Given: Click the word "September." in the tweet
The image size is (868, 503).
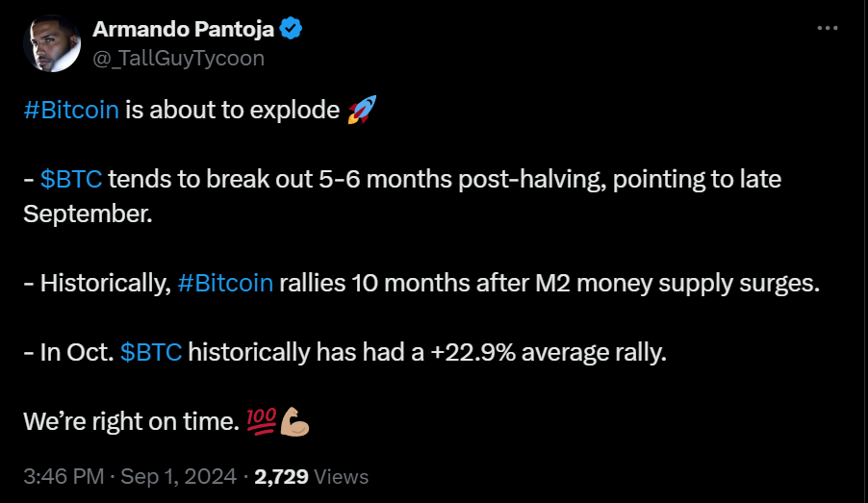Looking at the screenshot, I should (x=88, y=214).
